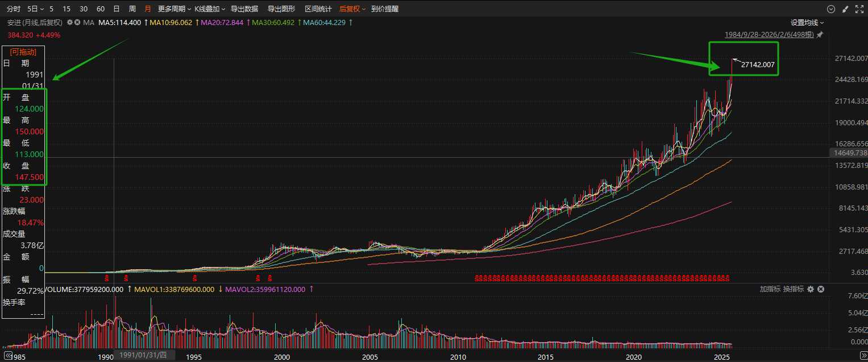Screen dimensions: 868x362
Task: Select the 30-minute period
Action: click(x=84, y=9)
